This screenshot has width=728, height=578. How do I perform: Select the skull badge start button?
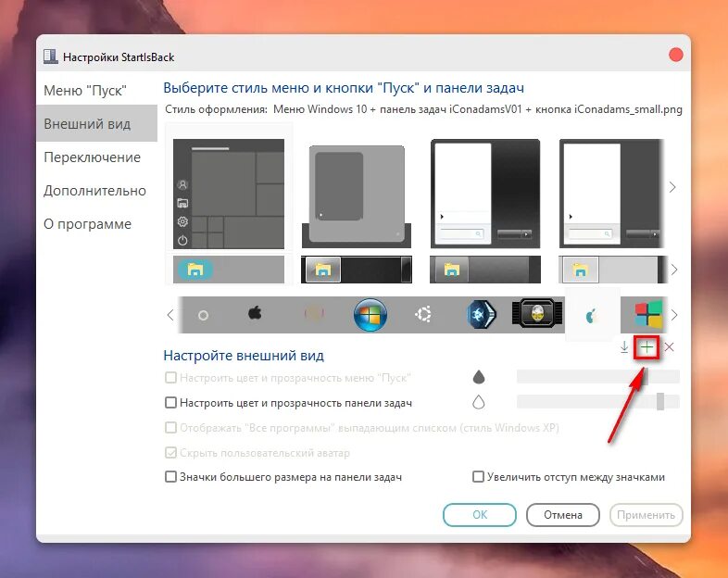(x=537, y=314)
